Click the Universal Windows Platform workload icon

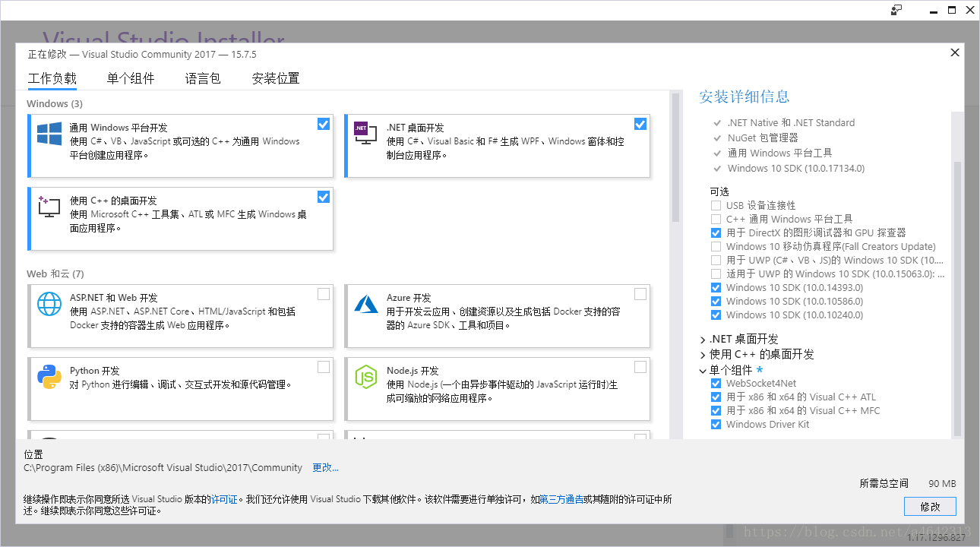coord(49,134)
